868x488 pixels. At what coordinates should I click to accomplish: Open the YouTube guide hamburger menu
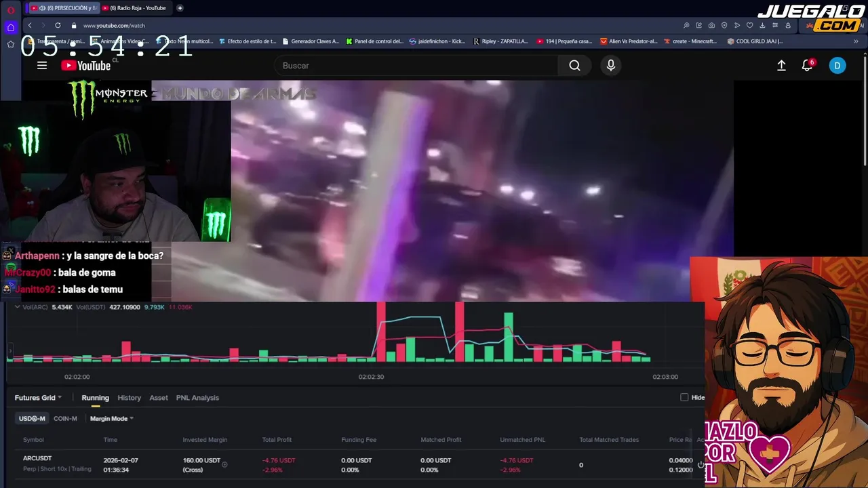(42, 65)
